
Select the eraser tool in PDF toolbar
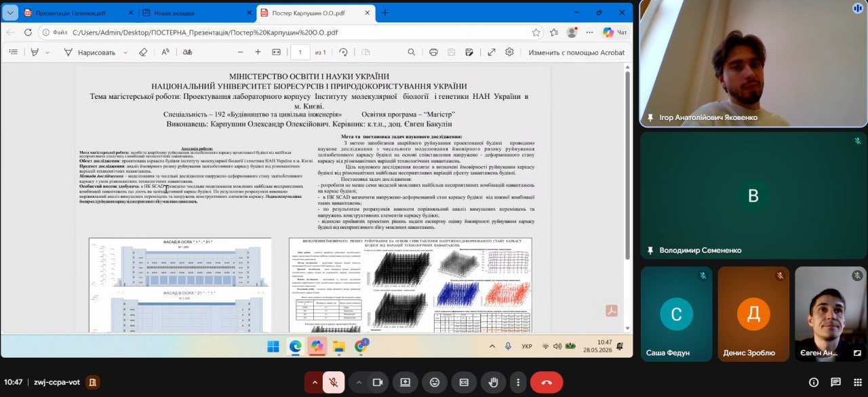pyautogui.click(x=143, y=52)
